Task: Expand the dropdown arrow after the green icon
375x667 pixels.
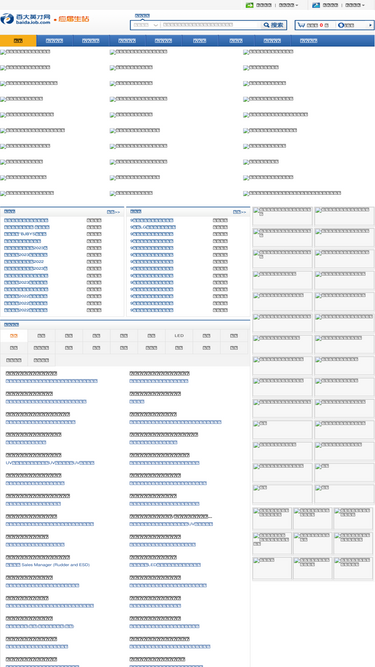Action: pyautogui.click(x=297, y=6)
